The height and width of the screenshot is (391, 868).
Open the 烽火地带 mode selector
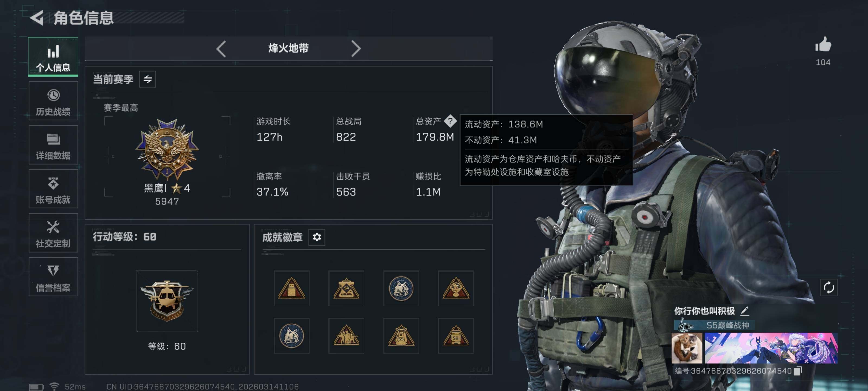[288, 48]
